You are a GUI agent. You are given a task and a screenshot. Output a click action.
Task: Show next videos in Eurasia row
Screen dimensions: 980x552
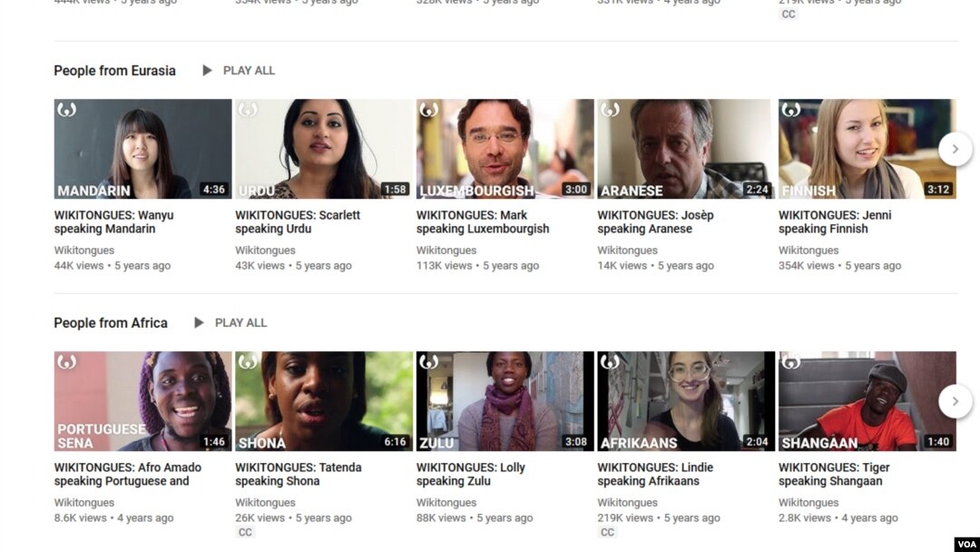tap(955, 149)
